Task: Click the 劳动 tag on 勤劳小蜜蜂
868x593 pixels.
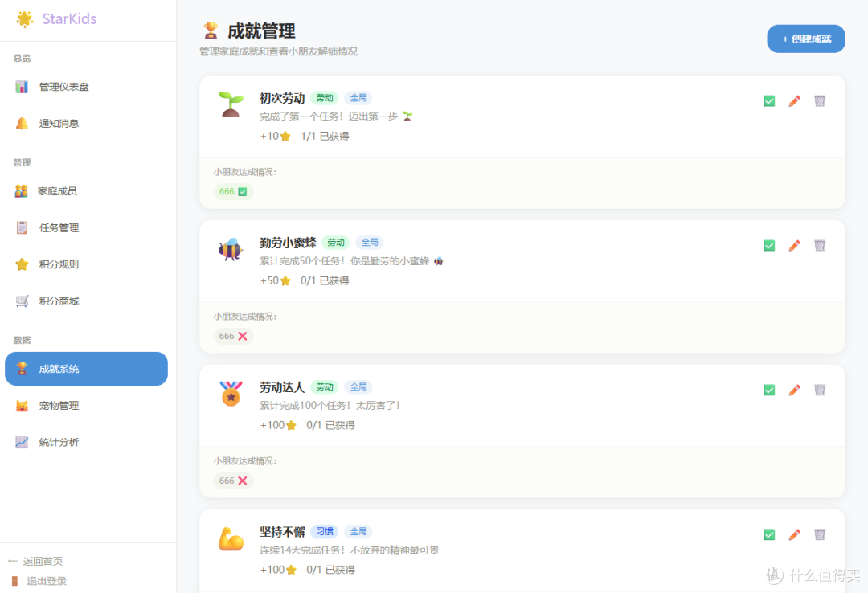Action: click(335, 243)
